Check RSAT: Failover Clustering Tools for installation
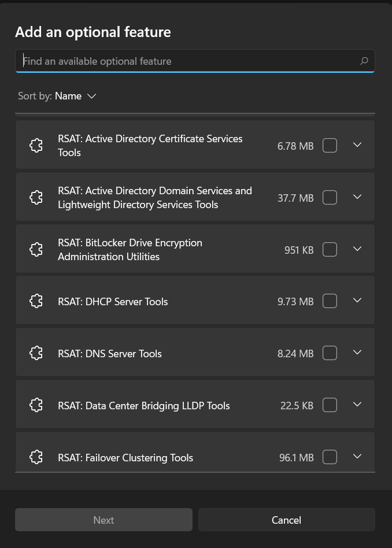This screenshot has width=392, height=548. [330, 457]
